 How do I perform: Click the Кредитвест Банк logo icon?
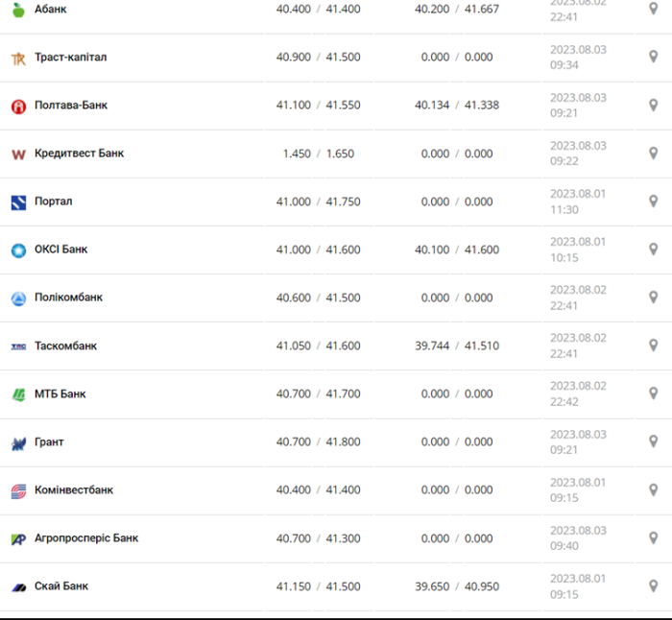[x=17, y=154]
